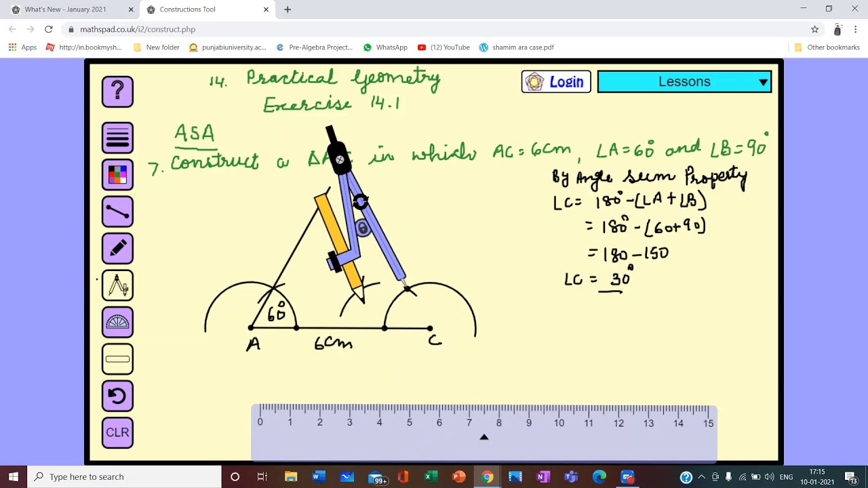Open Microsoft Edge from taskbar
The height and width of the screenshot is (488, 868).
(599, 477)
